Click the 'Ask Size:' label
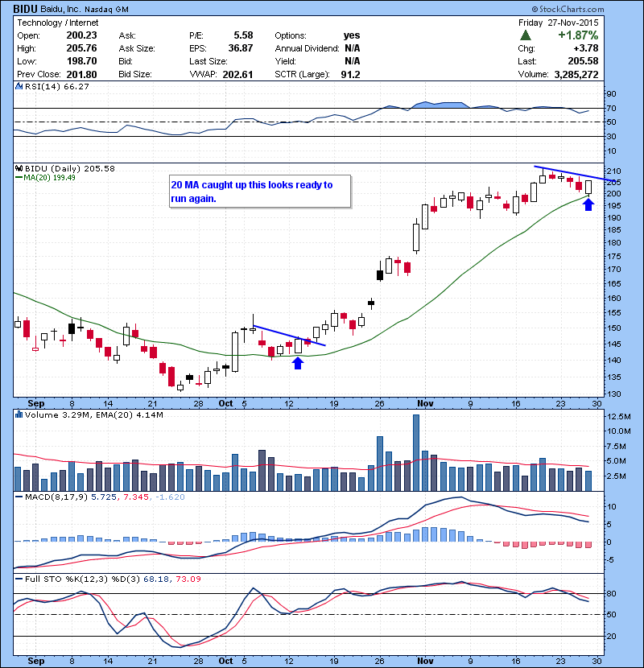Screen dimensions: 644x668 137,48
